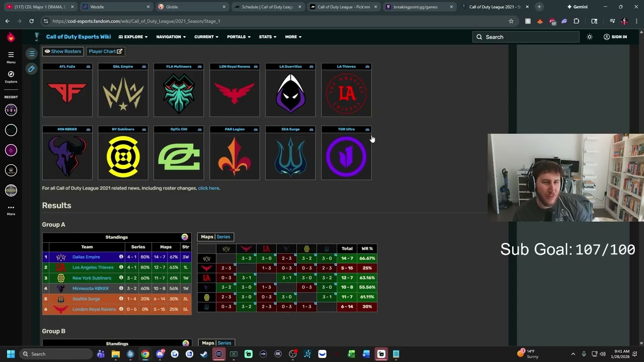This screenshot has width=644, height=362.
Task: Open a new browser tab
Action: point(539,7)
